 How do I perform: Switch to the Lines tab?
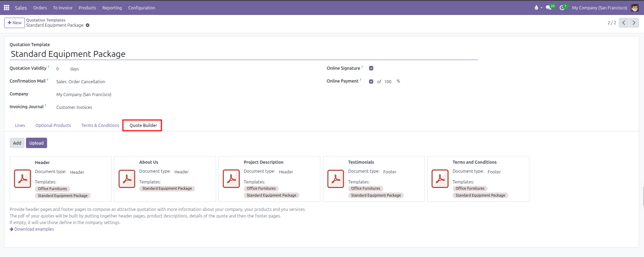click(20, 126)
